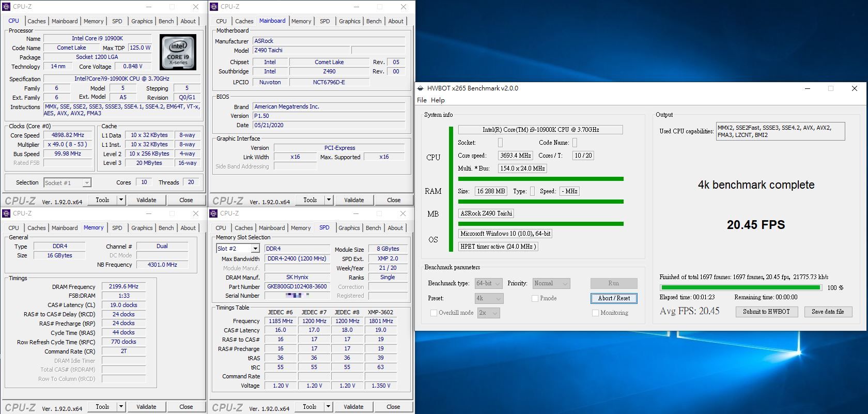This screenshot has width=868, height=414.
Task: Open the Memory tab in the Mainboard CPU-Z window
Action: (301, 21)
